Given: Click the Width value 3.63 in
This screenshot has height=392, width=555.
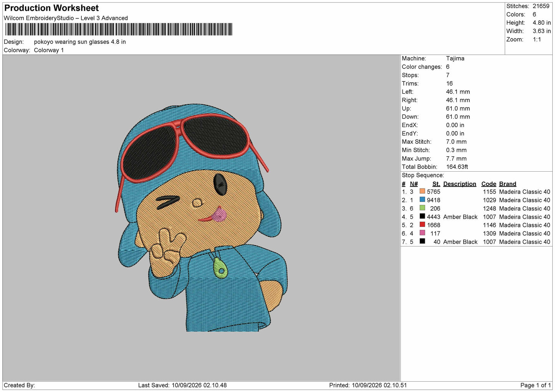Looking at the screenshot, I should tap(542, 31).
